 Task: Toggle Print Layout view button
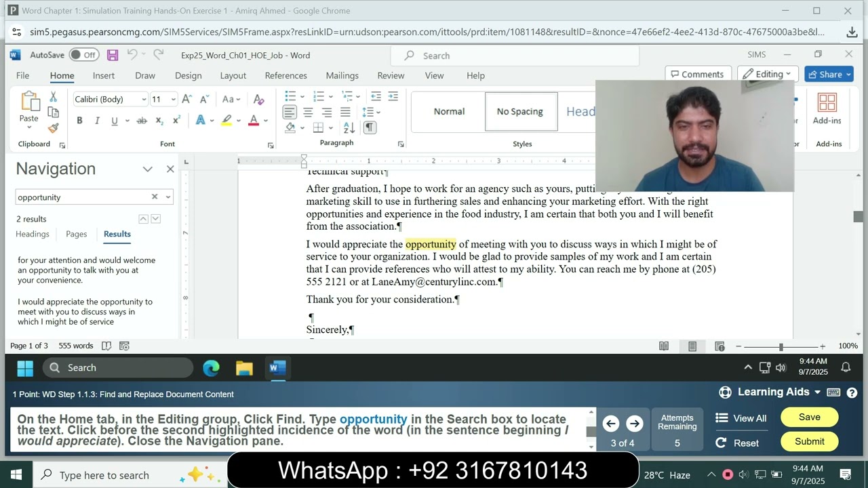(x=692, y=346)
